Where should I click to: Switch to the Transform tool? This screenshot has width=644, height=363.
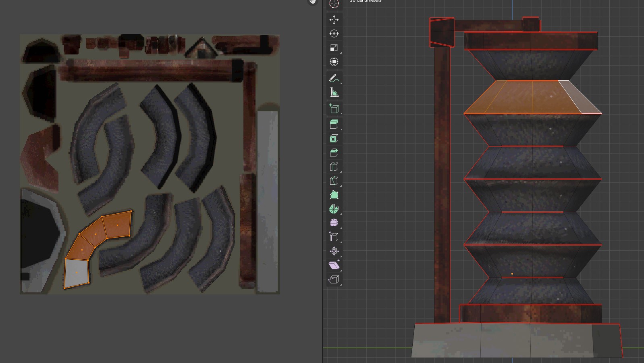tap(334, 62)
